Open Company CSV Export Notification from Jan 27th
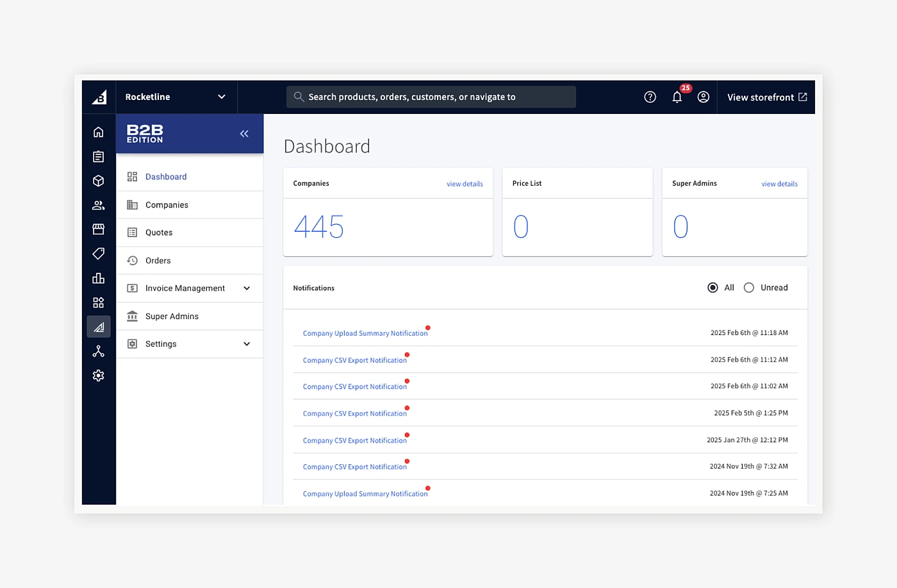 coord(355,440)
